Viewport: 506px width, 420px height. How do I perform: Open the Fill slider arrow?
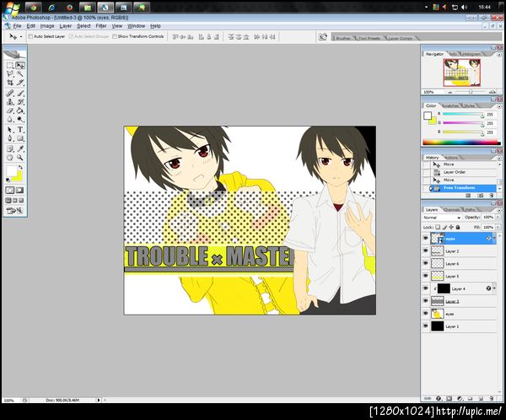click(x=497, y=227)
